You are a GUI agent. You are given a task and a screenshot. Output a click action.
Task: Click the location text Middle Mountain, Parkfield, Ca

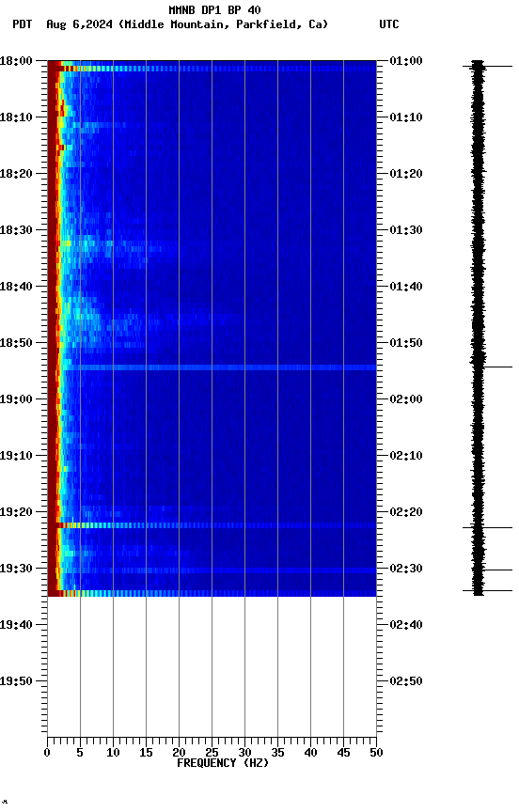point(224,24)
